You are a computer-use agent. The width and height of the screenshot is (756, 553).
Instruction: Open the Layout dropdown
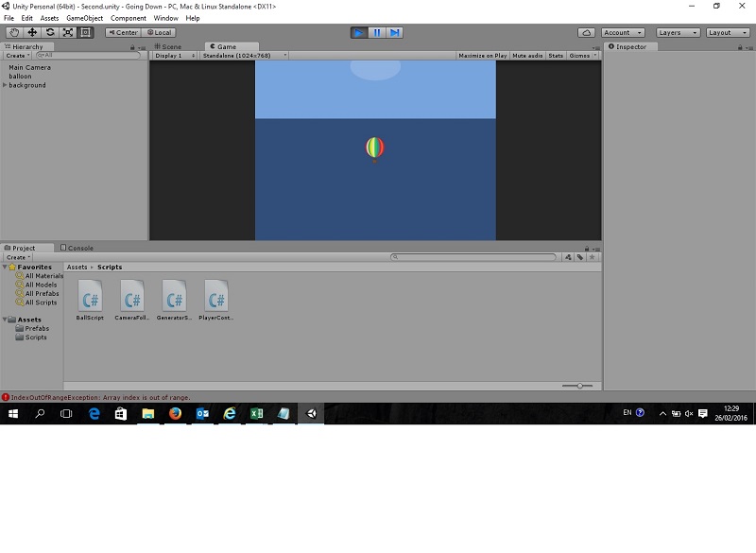pos(727,31)
